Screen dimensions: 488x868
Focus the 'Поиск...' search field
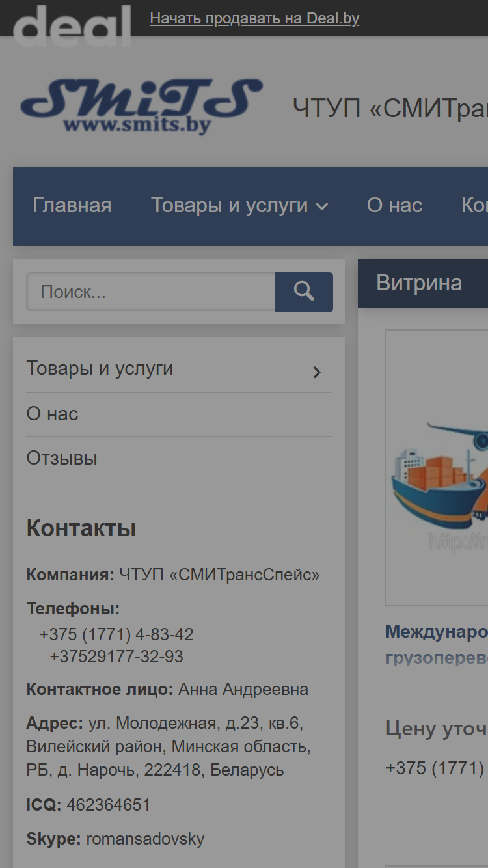(x=150, y=292)
